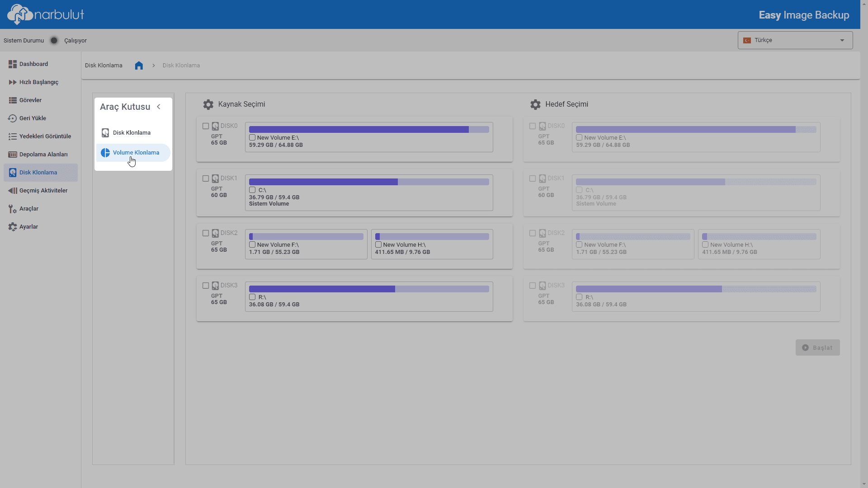Tick source New Volume E:\ checkbox
This screenshot has height=488, width=868.
tap(252, 138)
